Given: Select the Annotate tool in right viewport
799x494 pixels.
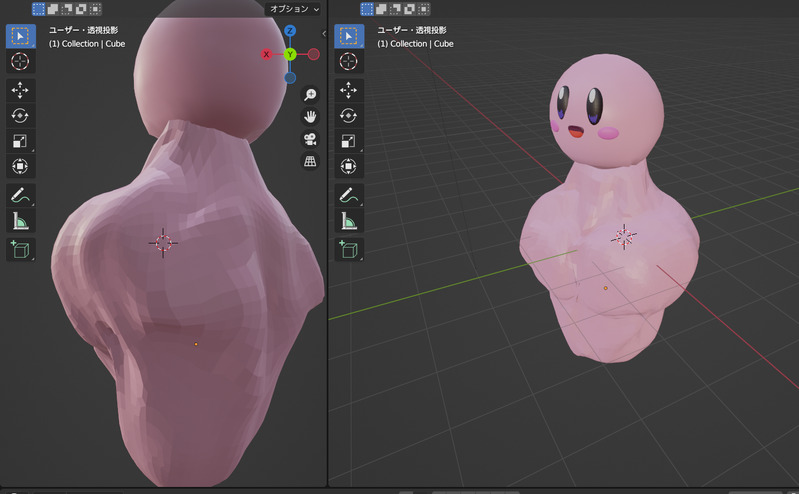Looking at the screenshot, I should (x=349, y=195).
